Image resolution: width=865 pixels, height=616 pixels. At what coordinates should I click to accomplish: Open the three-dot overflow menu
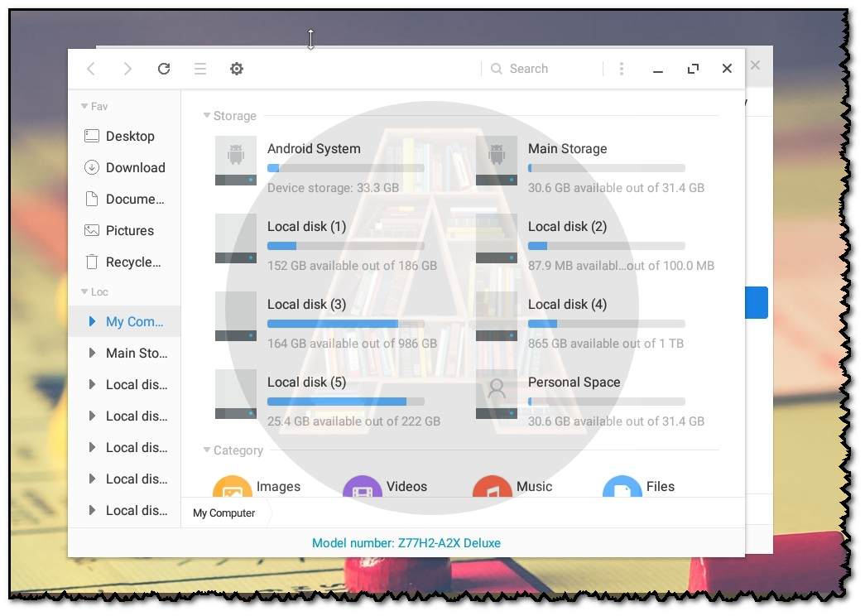click(621, 69)
